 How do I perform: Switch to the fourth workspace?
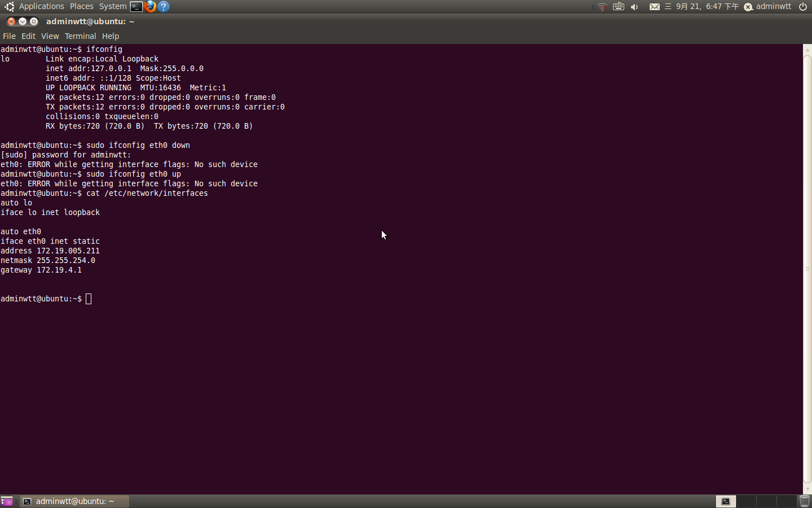[787, 501]
